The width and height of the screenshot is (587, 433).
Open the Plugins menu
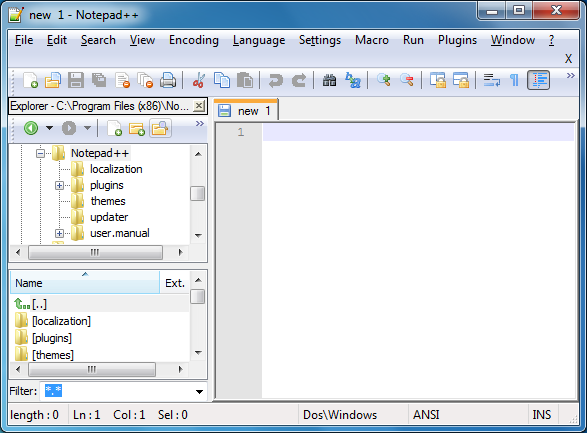click(457, 40)
